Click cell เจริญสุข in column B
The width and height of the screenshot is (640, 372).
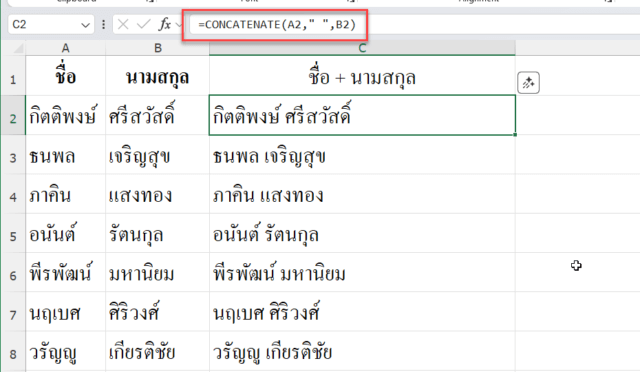[x=158, y=155]
